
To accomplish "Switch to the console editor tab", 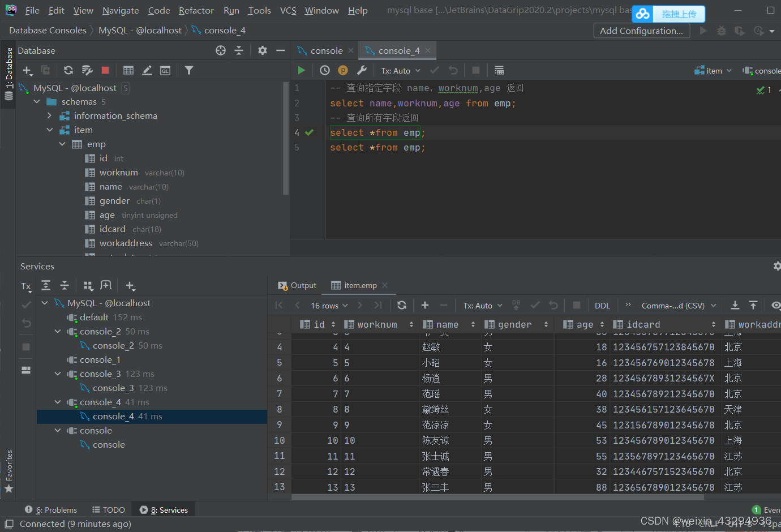I will pos(326,50).
